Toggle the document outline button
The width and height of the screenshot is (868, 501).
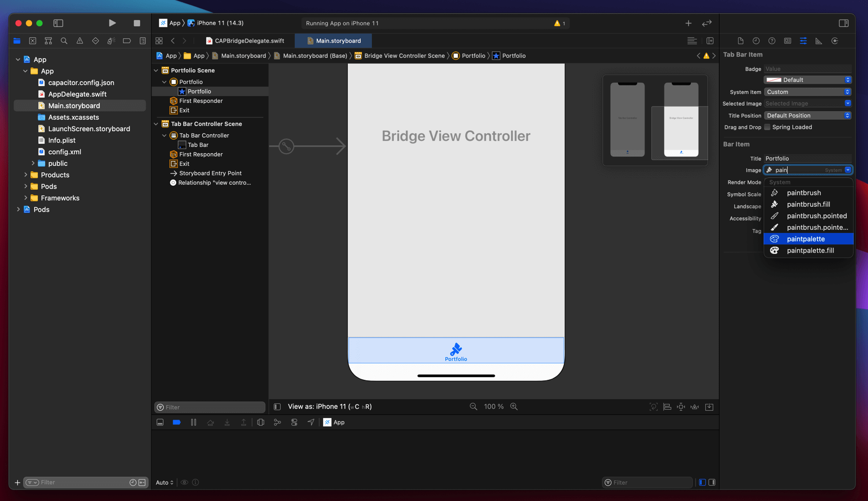(x=277, y=407)
